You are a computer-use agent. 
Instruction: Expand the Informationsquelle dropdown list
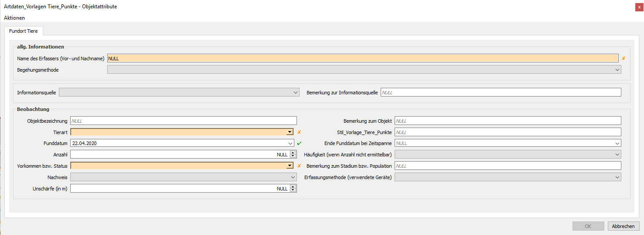click(x=295, y=93)
